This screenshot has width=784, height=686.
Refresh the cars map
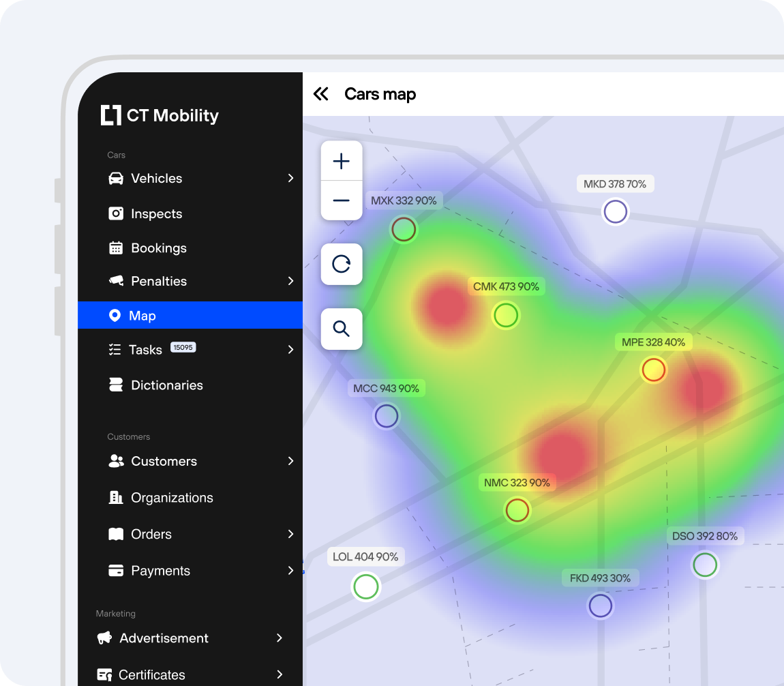pos(342,264)
